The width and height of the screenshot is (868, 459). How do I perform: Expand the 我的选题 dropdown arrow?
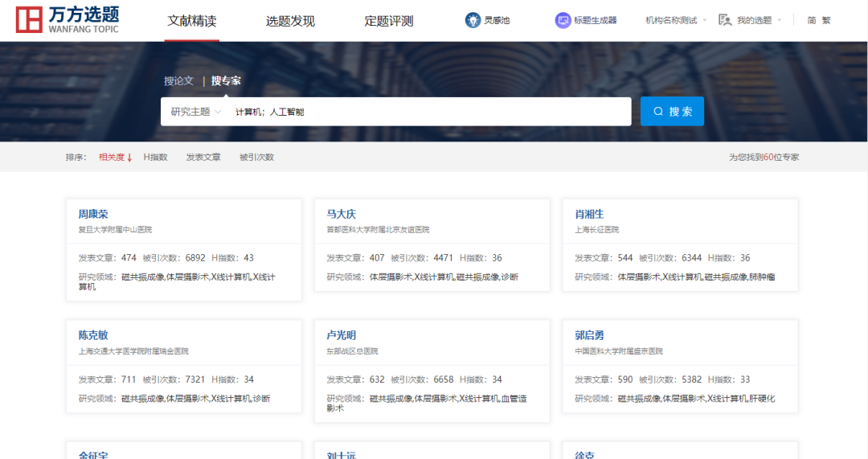click(778, 20)
